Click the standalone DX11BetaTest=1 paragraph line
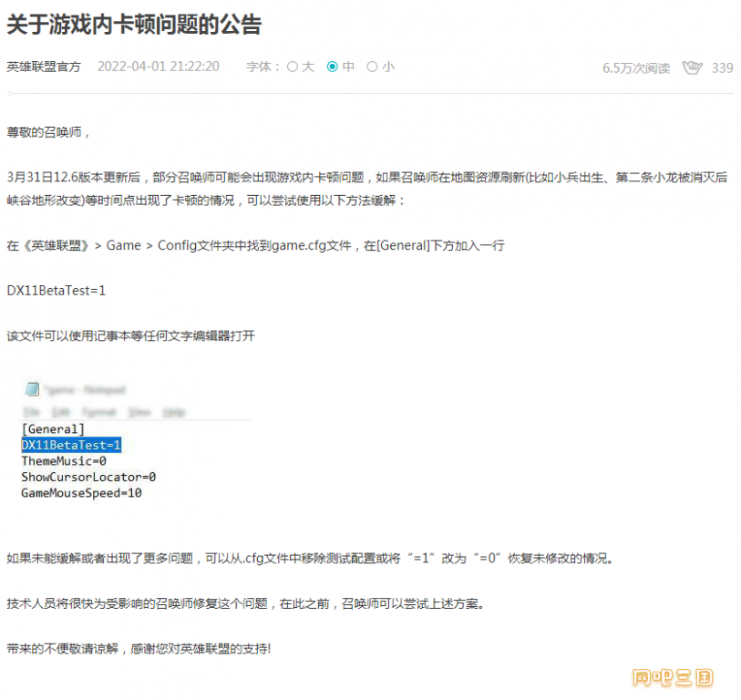 click(57, 290)
